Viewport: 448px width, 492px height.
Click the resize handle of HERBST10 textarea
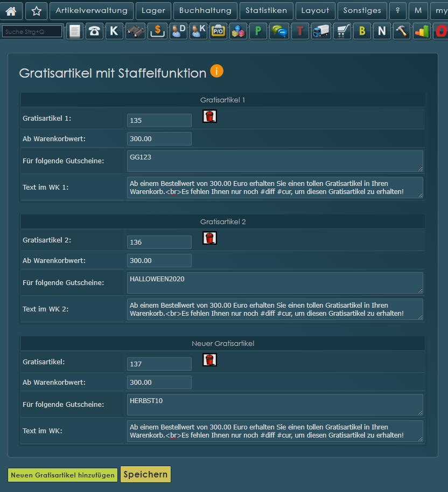[x=420, y=412]
